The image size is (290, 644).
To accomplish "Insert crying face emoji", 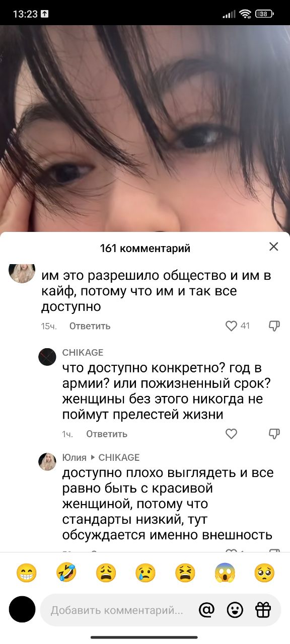I will pyautogui.click(x=146, y=573).
